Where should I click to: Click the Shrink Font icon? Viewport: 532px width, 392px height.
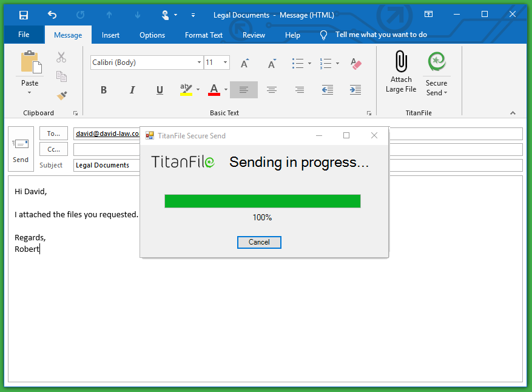272,64
